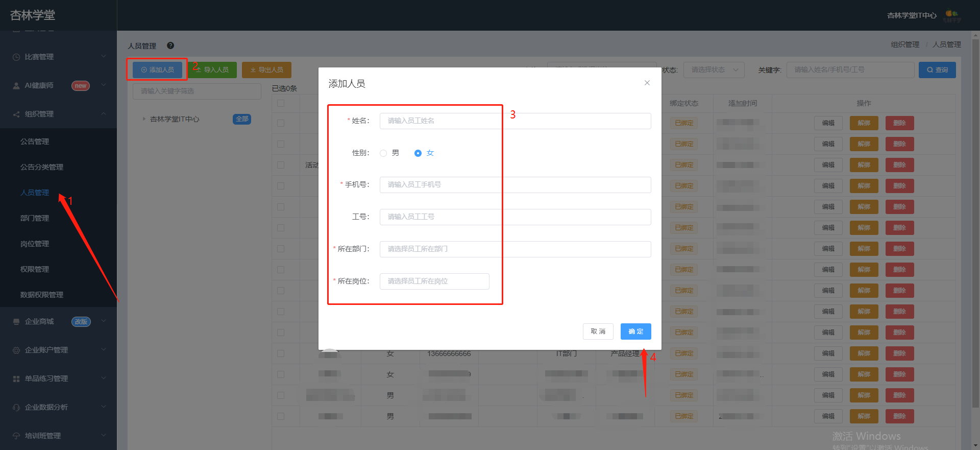
Task: Open the 所在岗位 dropdown in dialog
Action: (x=434, y=281)
